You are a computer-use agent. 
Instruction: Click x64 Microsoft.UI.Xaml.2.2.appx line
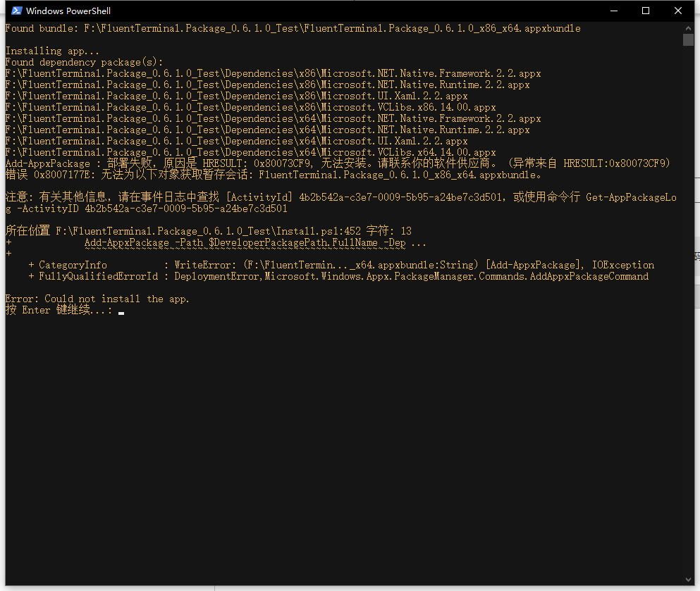click(x=237, y=141)
